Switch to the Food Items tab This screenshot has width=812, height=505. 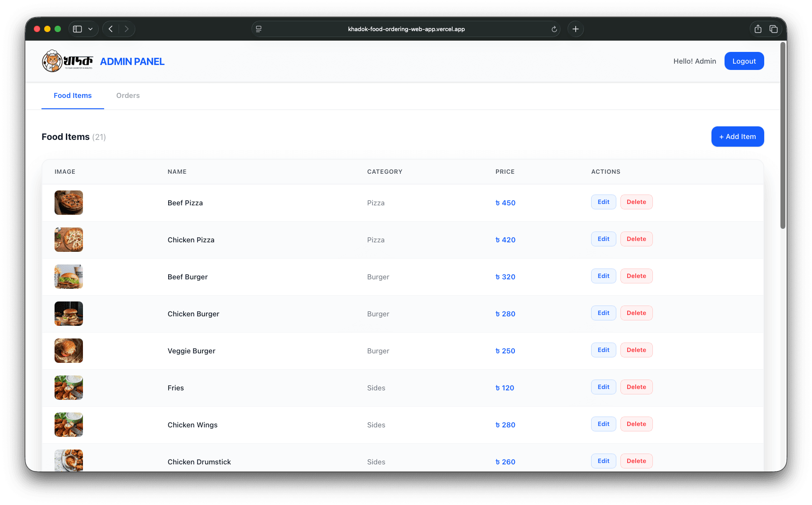(73, 96)
